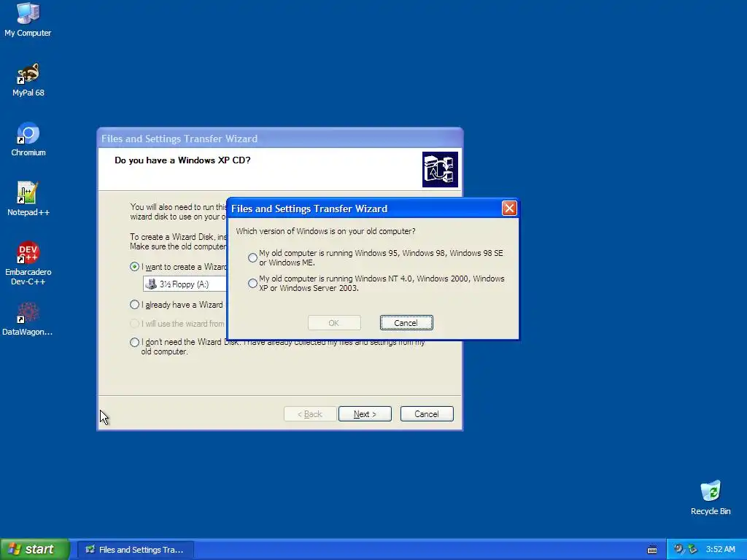Select the MyPal 68 browser shortcut
Image resolution: width=747 pixels, height=560 pixels.
28,79
